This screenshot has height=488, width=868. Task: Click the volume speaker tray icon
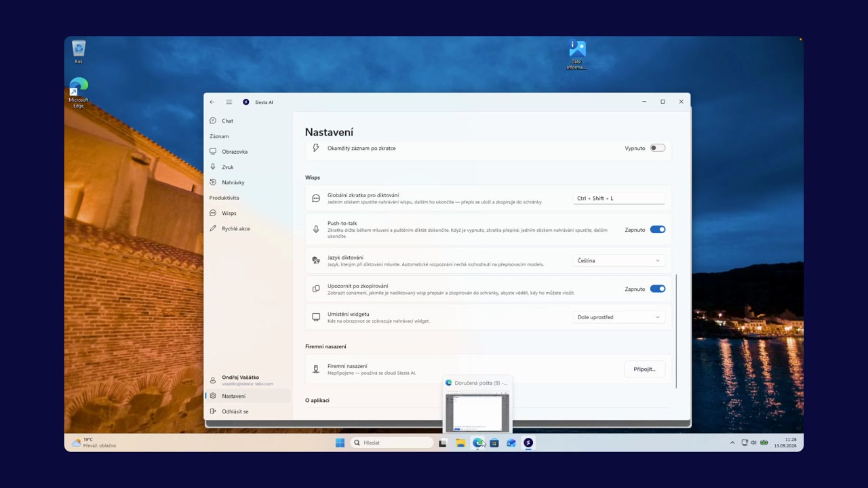753,443
